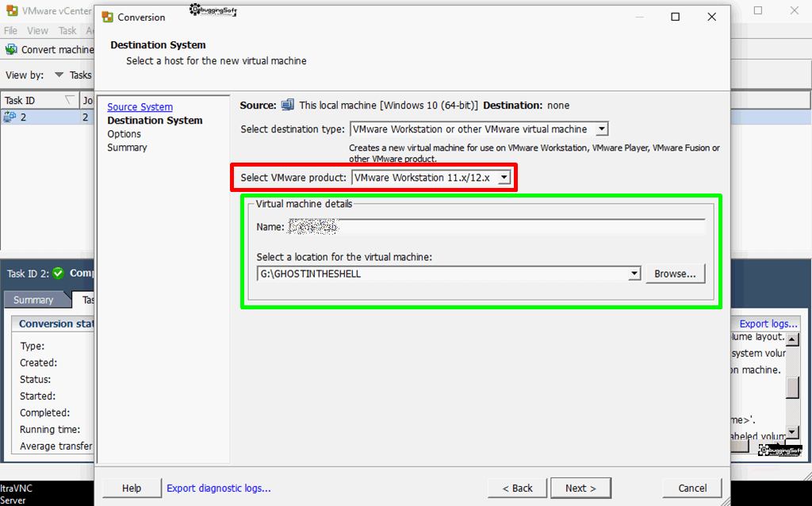The width and height of the screenshot is (812, 506).
Task: Switch to the Summary tab in task details
Action: coord(33,300)
